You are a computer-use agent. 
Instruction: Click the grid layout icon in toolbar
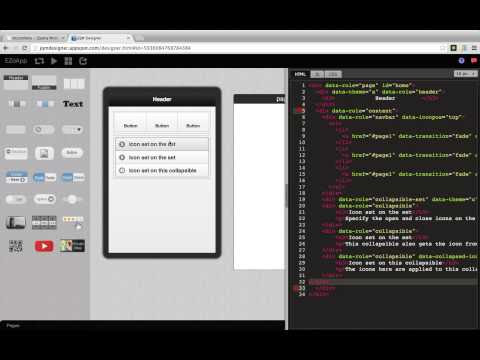pos(68,61)
